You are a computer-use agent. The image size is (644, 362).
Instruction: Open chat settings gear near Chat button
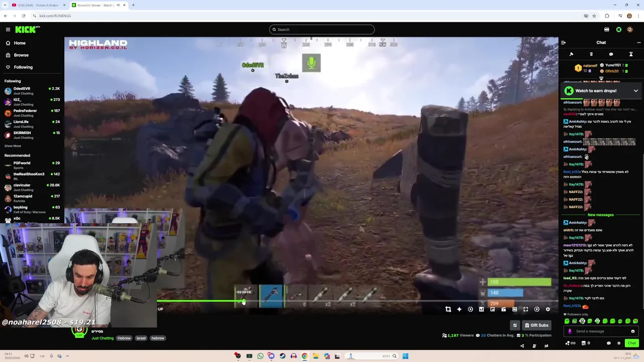click(x=619, y=343)
